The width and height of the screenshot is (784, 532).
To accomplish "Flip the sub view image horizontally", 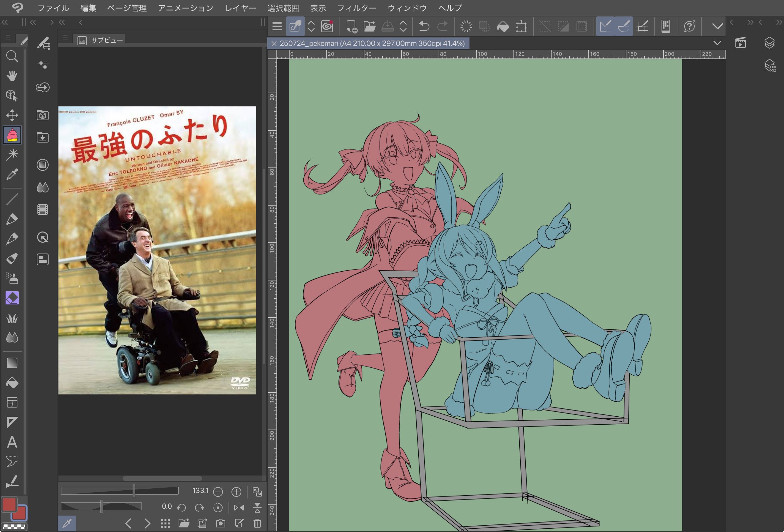I will [x=239, y=507].
